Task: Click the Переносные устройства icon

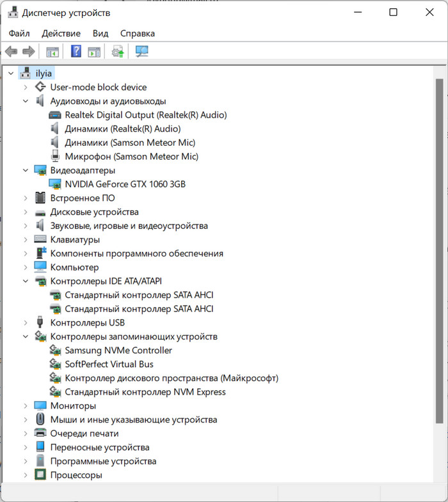Action: pyautogui.click(x=40, y=447)
